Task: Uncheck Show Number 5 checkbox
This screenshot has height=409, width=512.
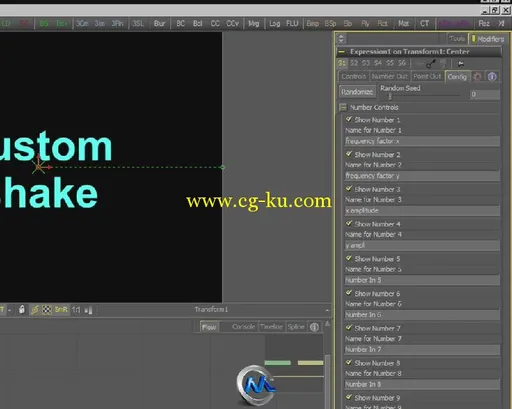Action: click(x=349, y=258)
